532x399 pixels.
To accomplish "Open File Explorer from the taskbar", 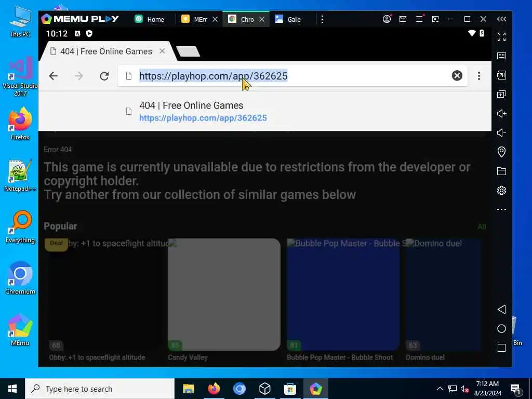I will 188,389.
